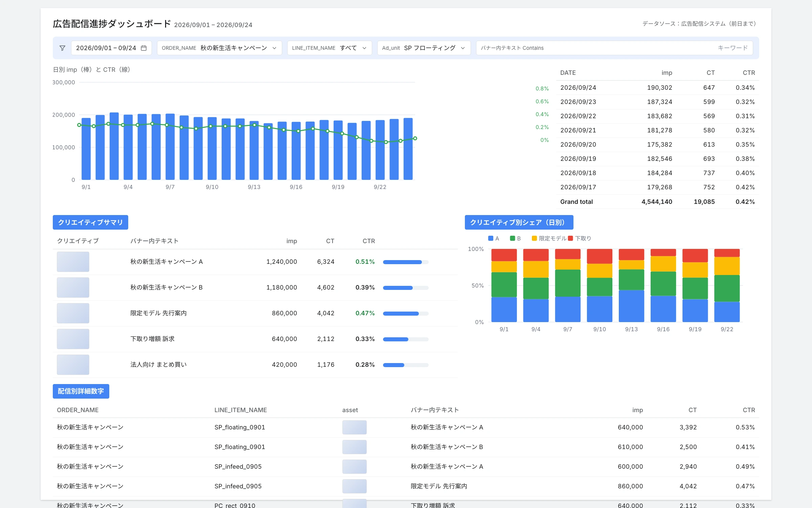Image resolution: width=812 pixels, height=508 pixels.
Task: Click the asset column header
Action: [x=350, y=410]
